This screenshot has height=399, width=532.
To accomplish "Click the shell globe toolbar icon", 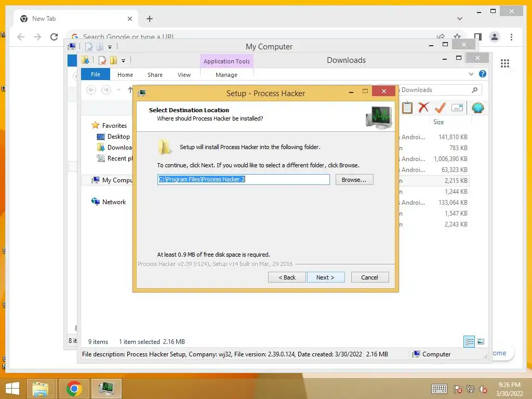I will pos(478,108).
